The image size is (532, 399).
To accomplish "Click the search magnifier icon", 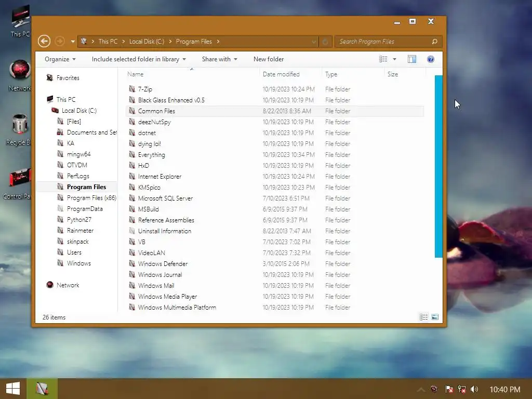I will coord(435,42).
